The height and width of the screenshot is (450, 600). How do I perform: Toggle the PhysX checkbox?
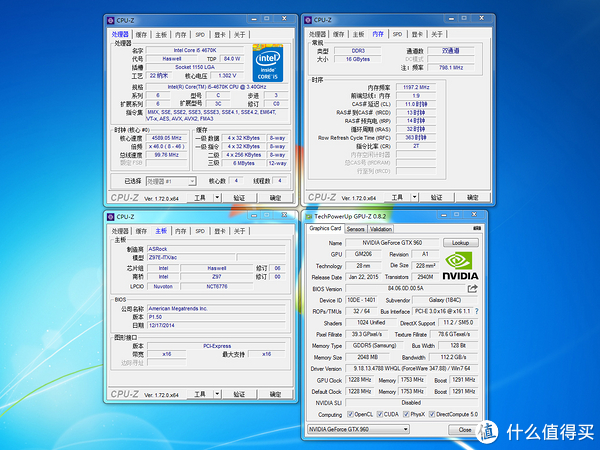[406, 414]
